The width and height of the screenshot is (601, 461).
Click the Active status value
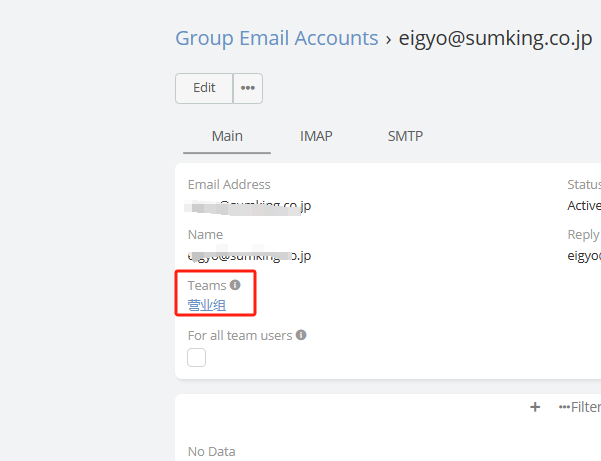click(x=583, y=205)
